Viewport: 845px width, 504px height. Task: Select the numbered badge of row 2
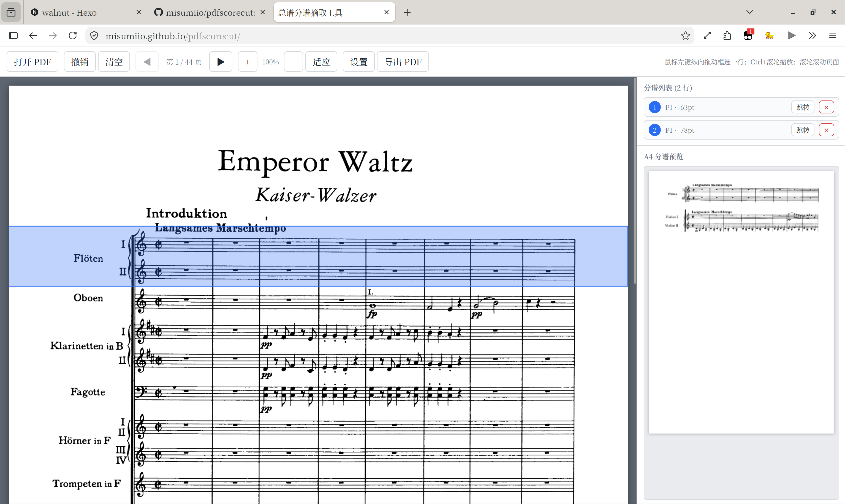click(654, 130)
